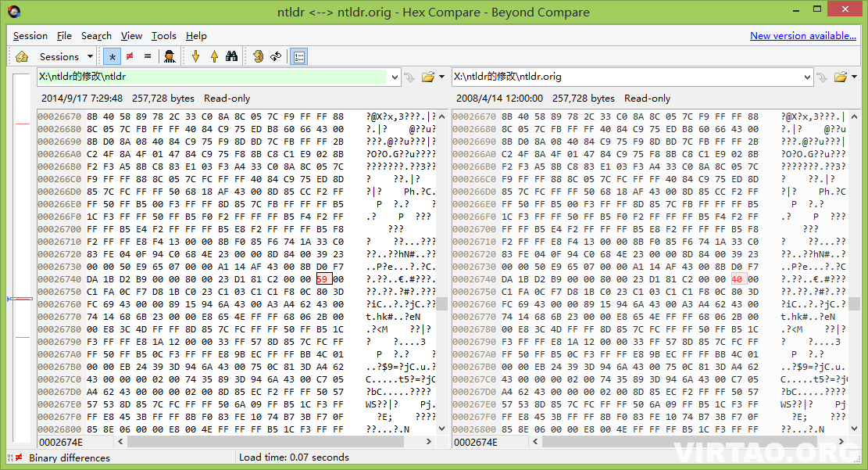Viewport: 868px width, 470px height.
Task: Click the New version available link
Action: coord(802,35)
